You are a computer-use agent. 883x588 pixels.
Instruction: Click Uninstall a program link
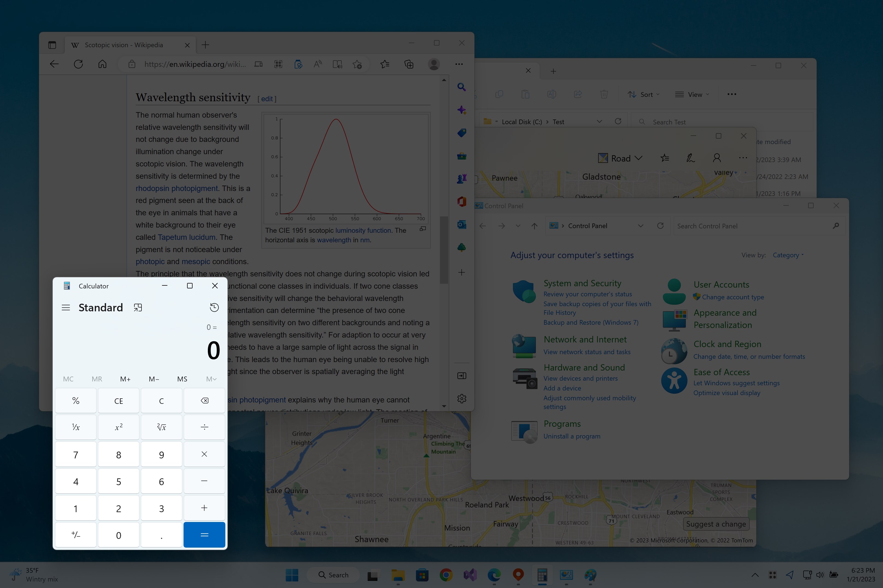coord(572,436)
